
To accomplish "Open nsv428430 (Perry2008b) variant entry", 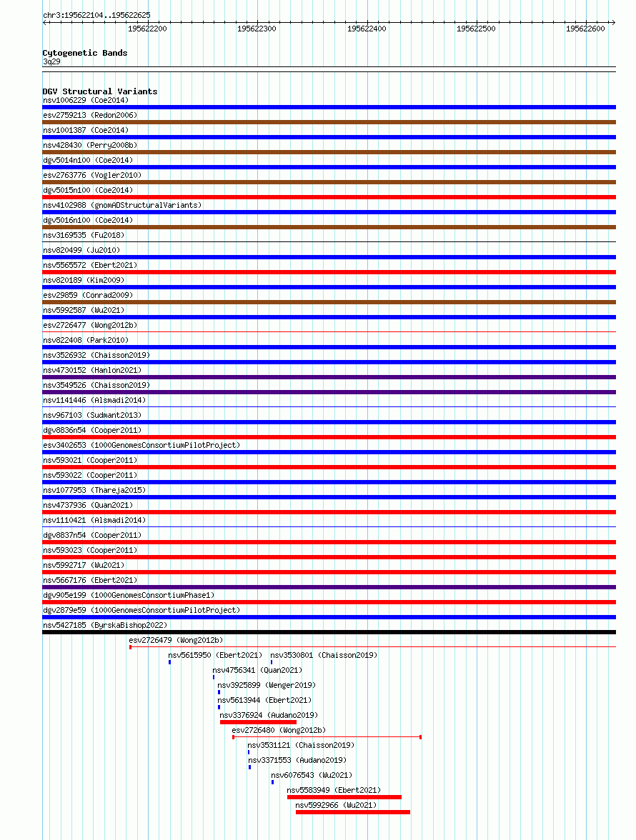I will pos(90,145).
